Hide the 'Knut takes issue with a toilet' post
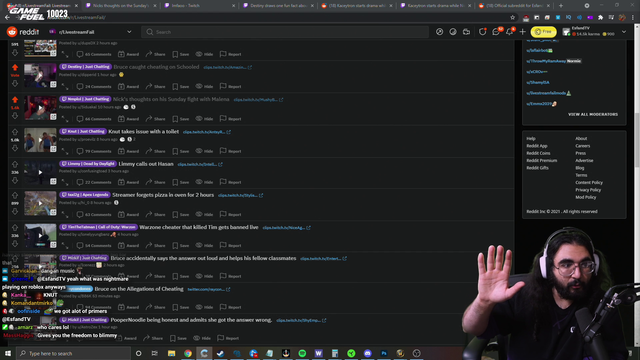 pos(204,151)
